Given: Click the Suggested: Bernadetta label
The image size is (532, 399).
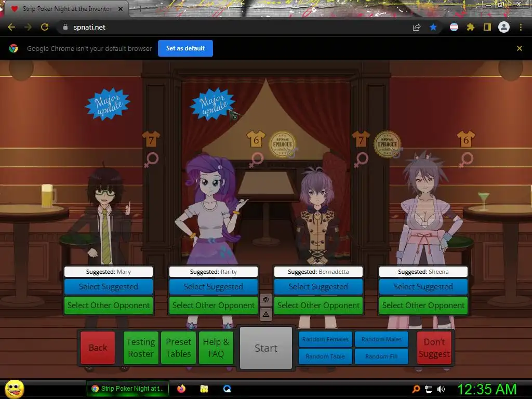Looking at the screenshot, I should click(318, 272).
